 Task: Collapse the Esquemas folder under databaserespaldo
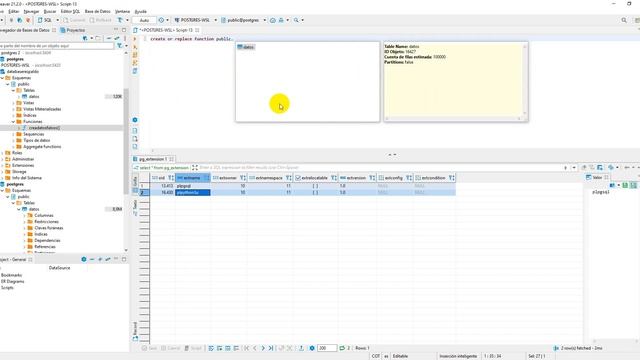2,78
